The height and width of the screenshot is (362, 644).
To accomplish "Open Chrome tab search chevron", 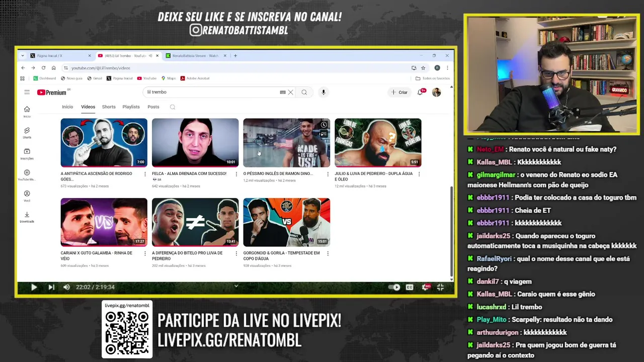I will click(22, 56).
